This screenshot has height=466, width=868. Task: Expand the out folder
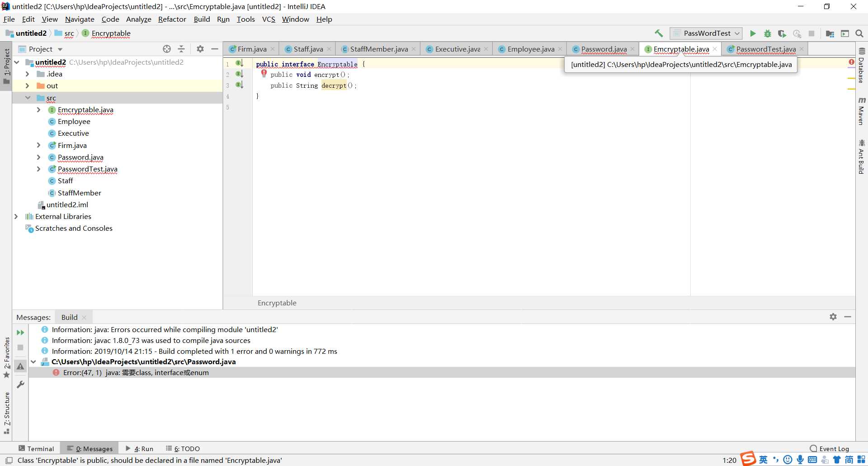point(27,86)
